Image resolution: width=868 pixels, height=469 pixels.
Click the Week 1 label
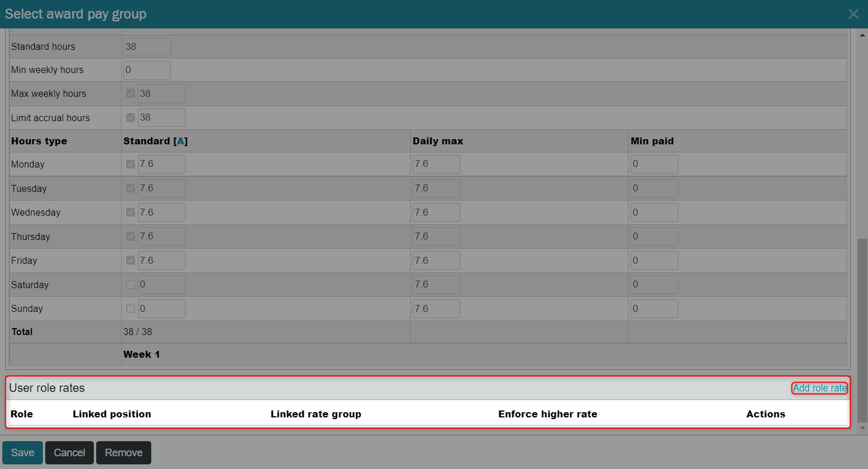(x=142, y=354)
